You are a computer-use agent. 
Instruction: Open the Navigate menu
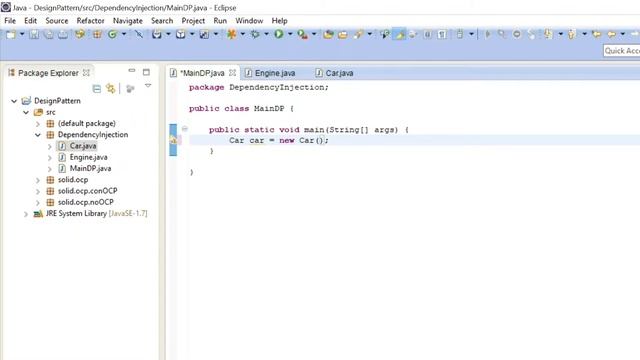pos(128,21)
